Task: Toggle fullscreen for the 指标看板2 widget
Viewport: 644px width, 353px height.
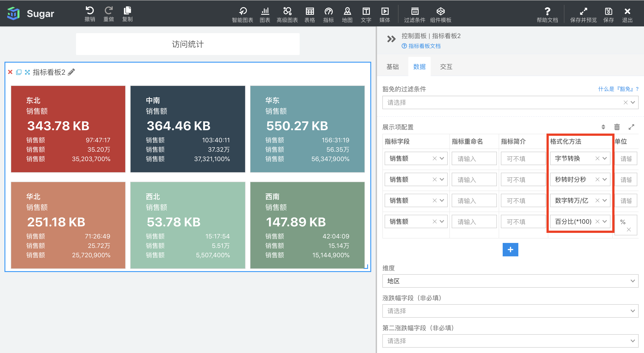Action: point(27,72)
